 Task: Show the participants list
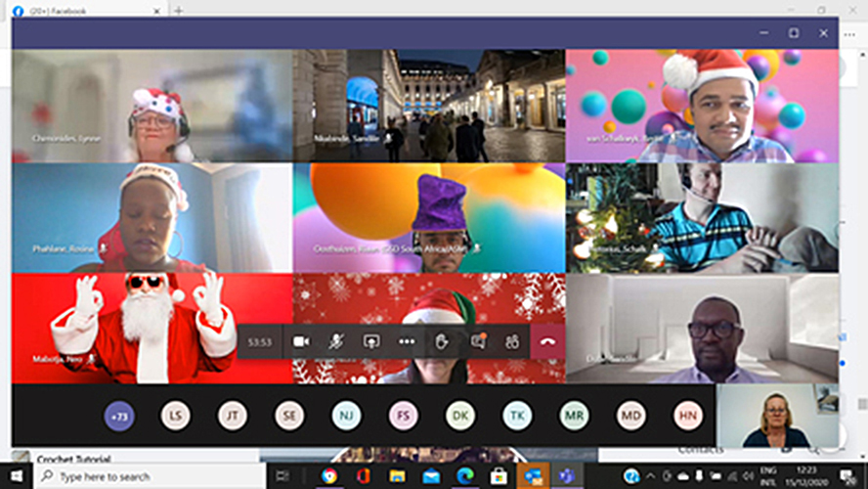point(512,341)
